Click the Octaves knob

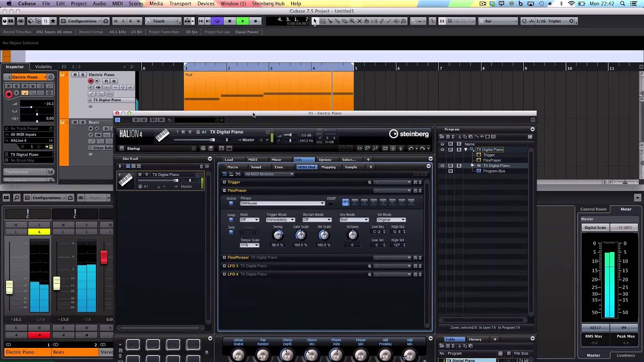tap(353, 235)
